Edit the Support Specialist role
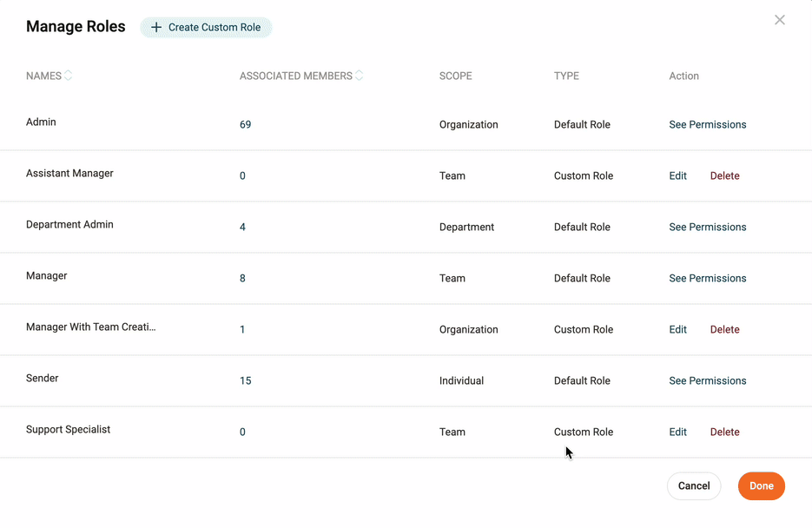812x528 pixels. point(677,432)
